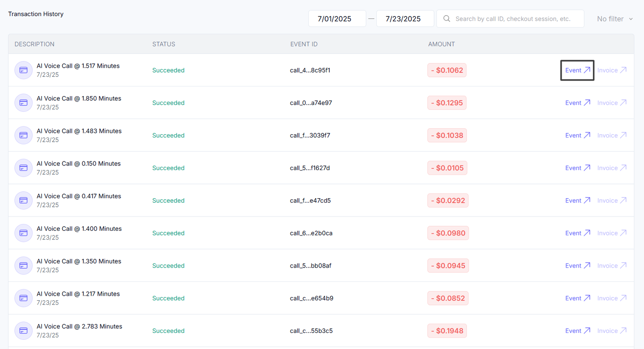
Task: Open the Event link for call_4...8c95f1
Action: (577, 70)
